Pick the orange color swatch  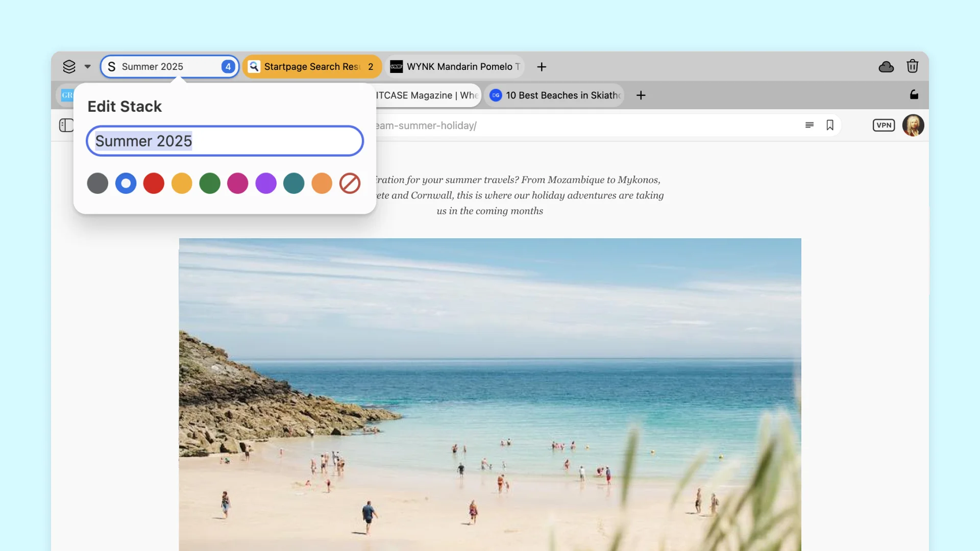coord(322,184)
